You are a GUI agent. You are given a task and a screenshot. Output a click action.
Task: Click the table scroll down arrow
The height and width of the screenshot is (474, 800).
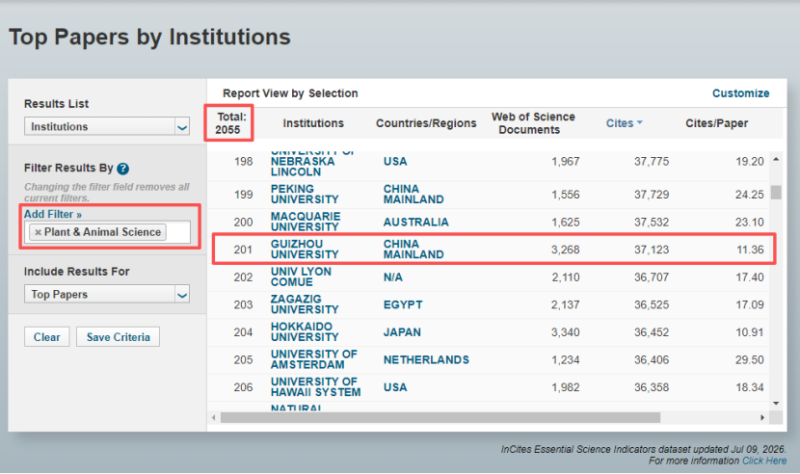click(x=776, y=403)
